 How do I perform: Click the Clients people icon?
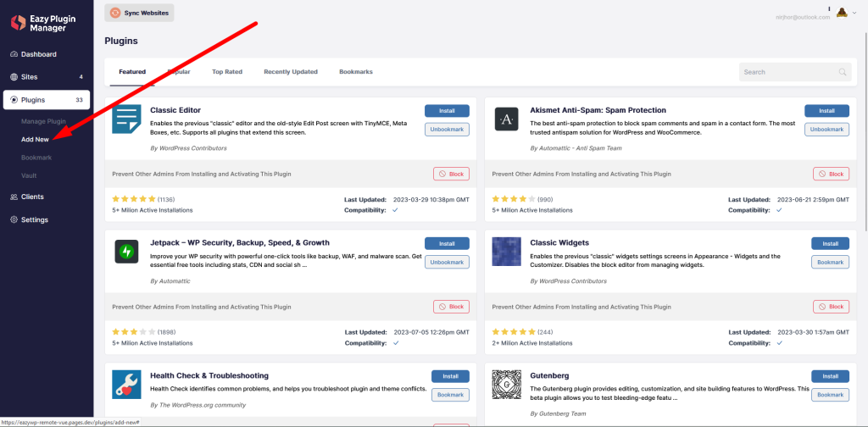pos(14,197)
